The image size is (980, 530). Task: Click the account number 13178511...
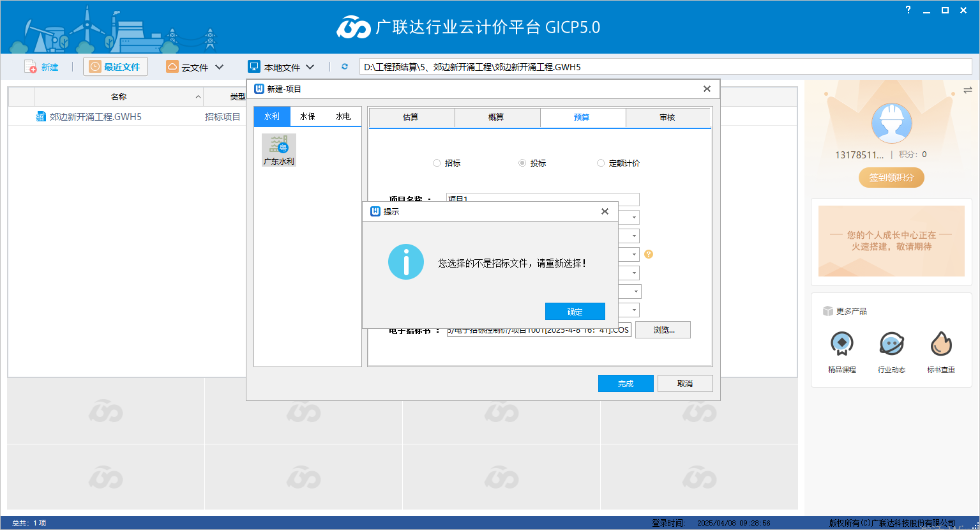pyautogui.click(x=859, y=155)
